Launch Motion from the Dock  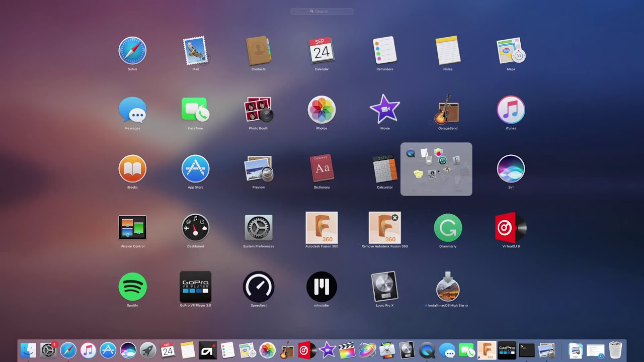pyautogui.click(x=367, y=350)
